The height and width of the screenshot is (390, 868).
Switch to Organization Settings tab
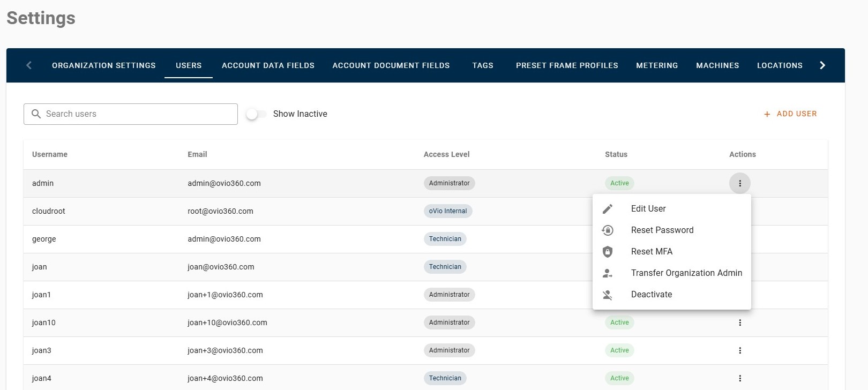(104, 65)
